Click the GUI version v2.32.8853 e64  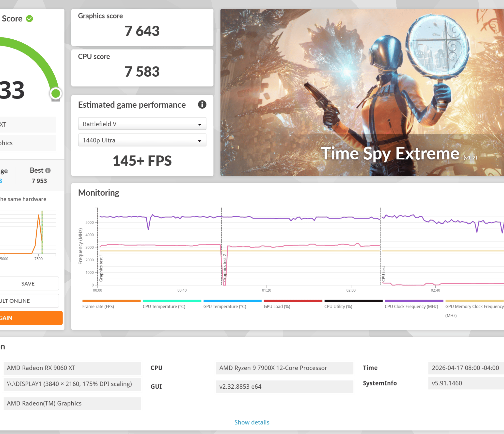tap(284, 386)
